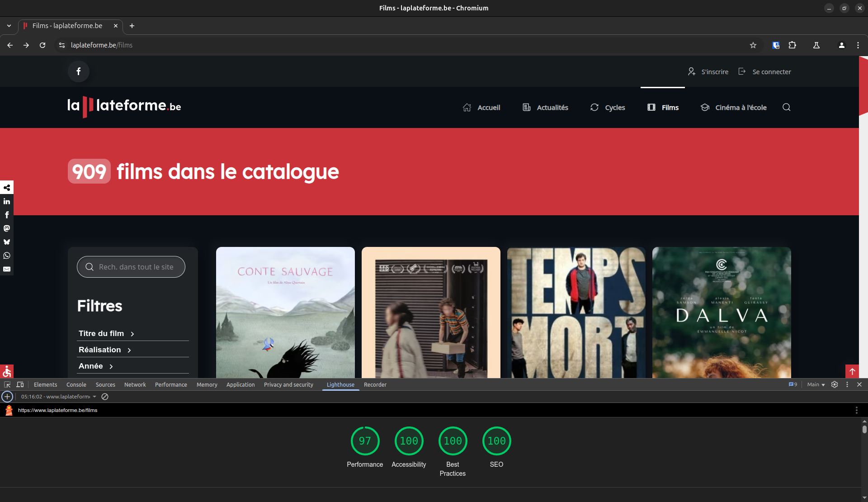Click the site search magnifier icon
This screenshot has width=868, height=502.
(x=787, y=107)
